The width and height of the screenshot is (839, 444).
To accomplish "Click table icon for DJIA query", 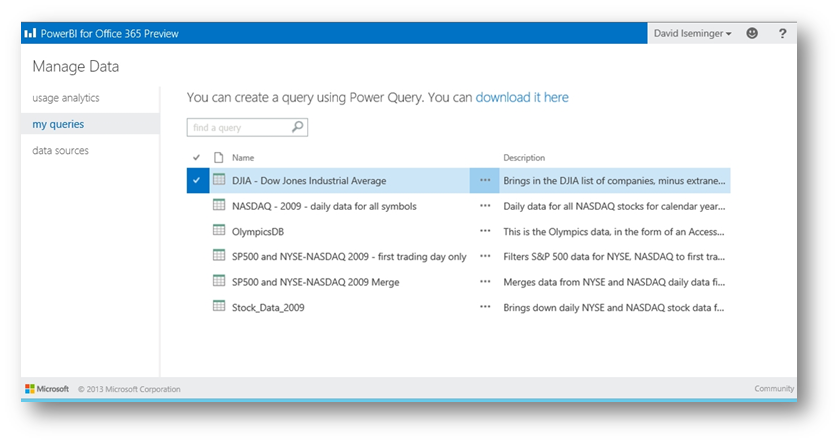I will click(x=219, y=180).
